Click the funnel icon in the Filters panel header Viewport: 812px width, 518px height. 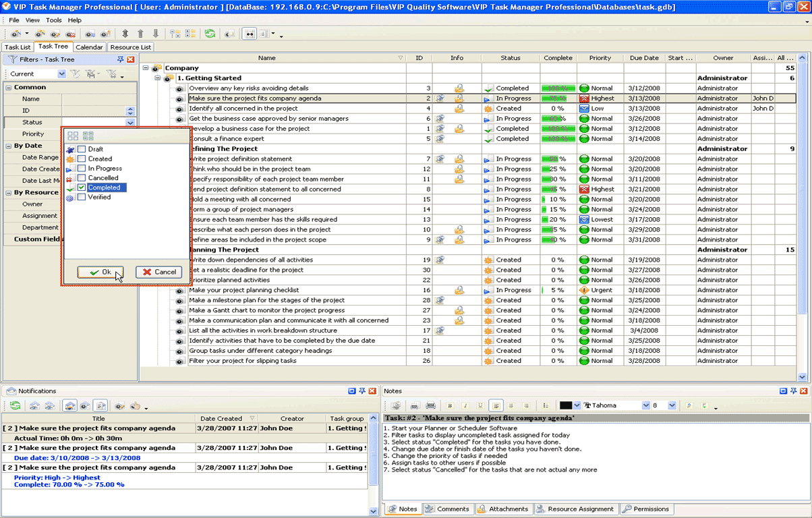(11, 59)
